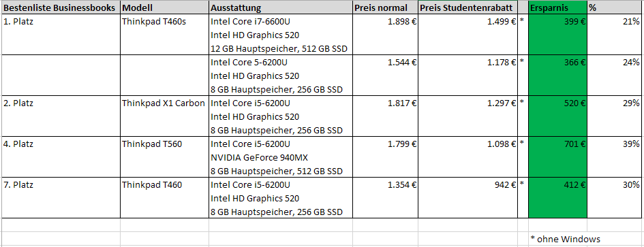This screenshot has height=247, width=644.
Task: Select the ohne Windows footnote cell
Action: (x=565, y=239)
